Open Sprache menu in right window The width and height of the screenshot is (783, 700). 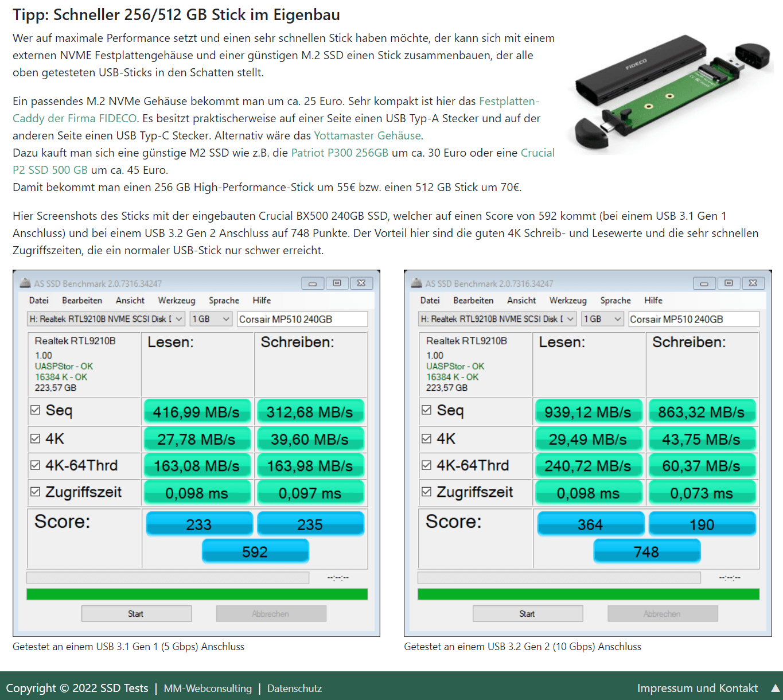[x=616, y=300]
